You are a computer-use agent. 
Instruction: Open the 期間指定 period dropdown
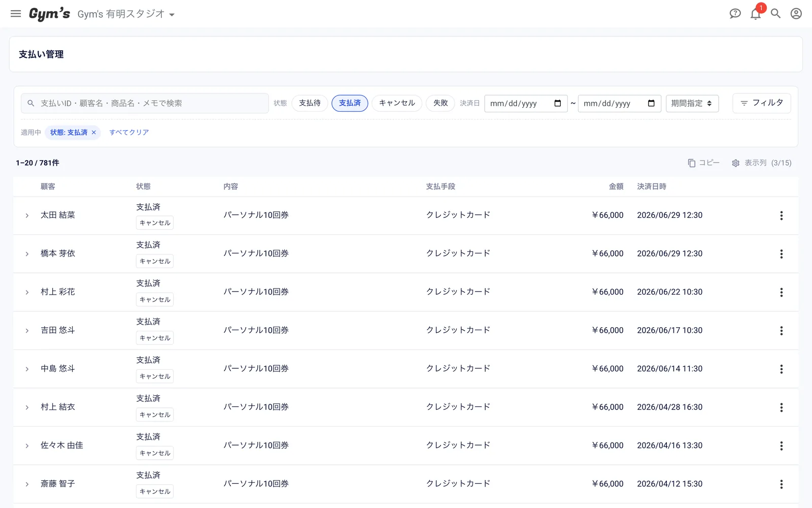click(692, 103)
